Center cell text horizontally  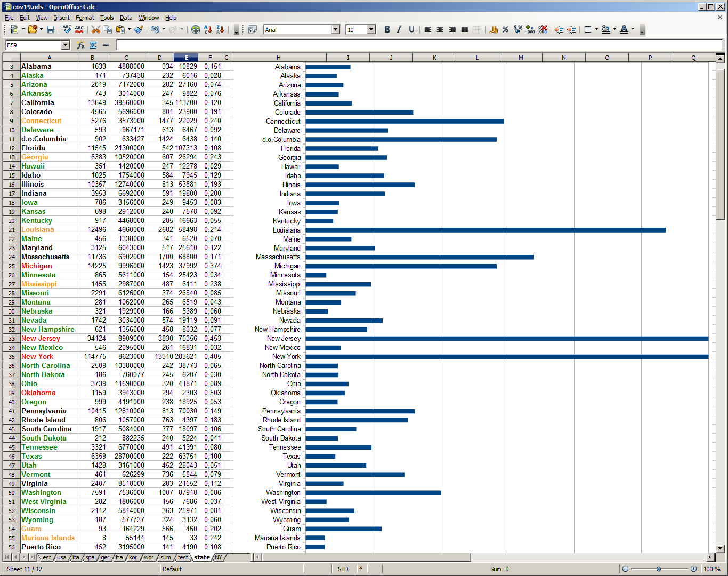pos(440,29)
